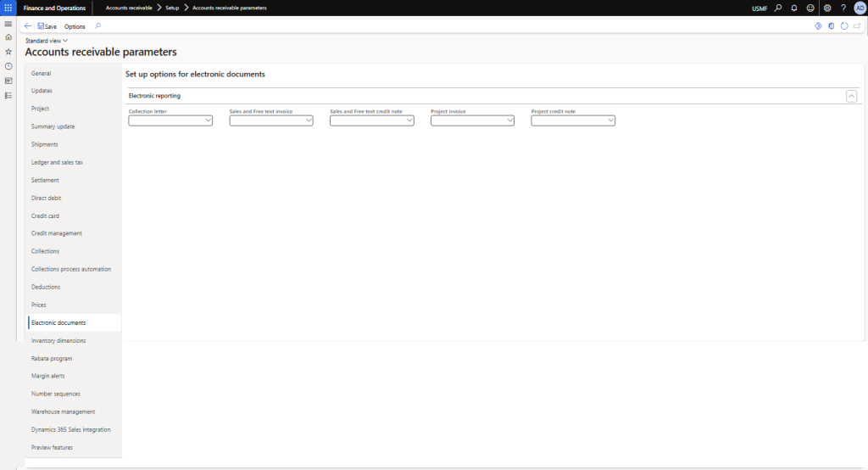This screenshot has height=470, width=868.
Task: Open Favorites star in navigation rail
Action: pyautogui.click(x=8, y=52)
